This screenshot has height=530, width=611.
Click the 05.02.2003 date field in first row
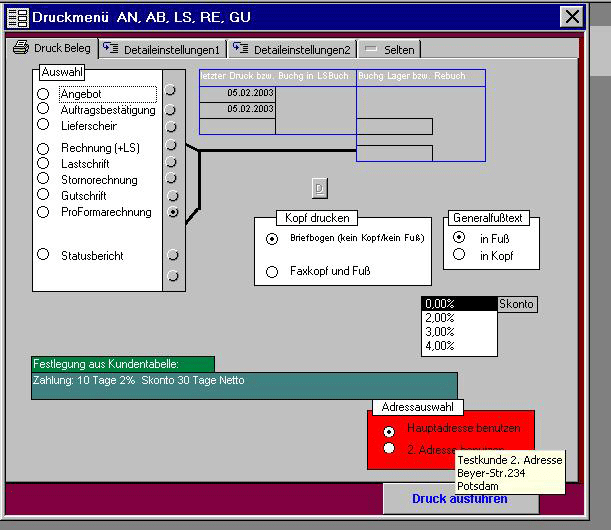tap(237, 93)
